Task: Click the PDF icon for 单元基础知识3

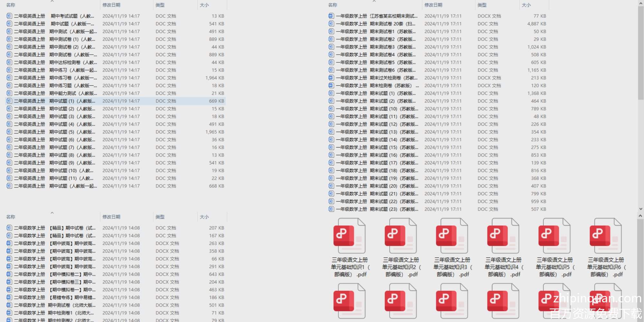Action: click(452, 236)
